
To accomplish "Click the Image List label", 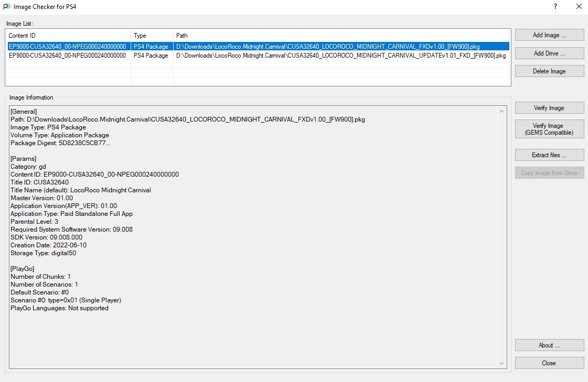I will point(19,24).
